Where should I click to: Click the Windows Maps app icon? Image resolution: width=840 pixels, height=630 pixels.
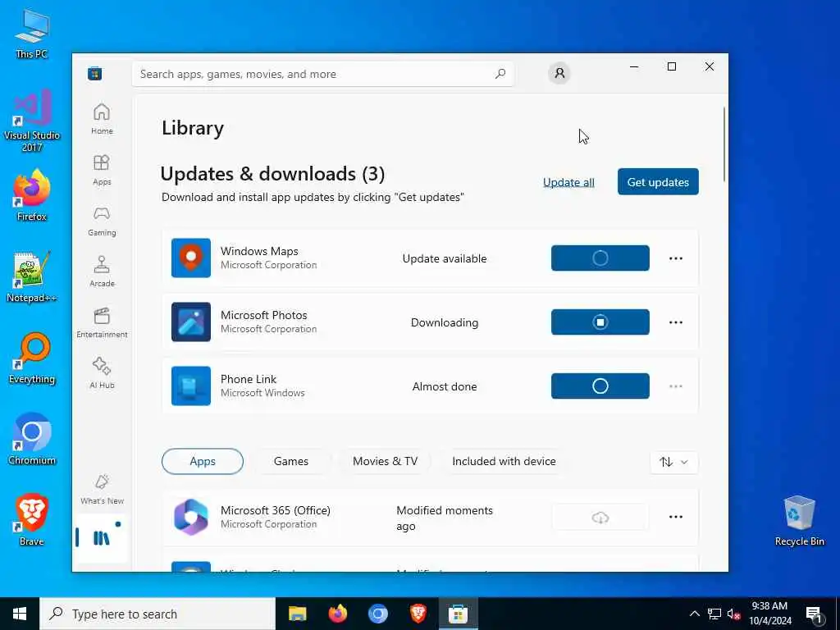pos(190,258)
